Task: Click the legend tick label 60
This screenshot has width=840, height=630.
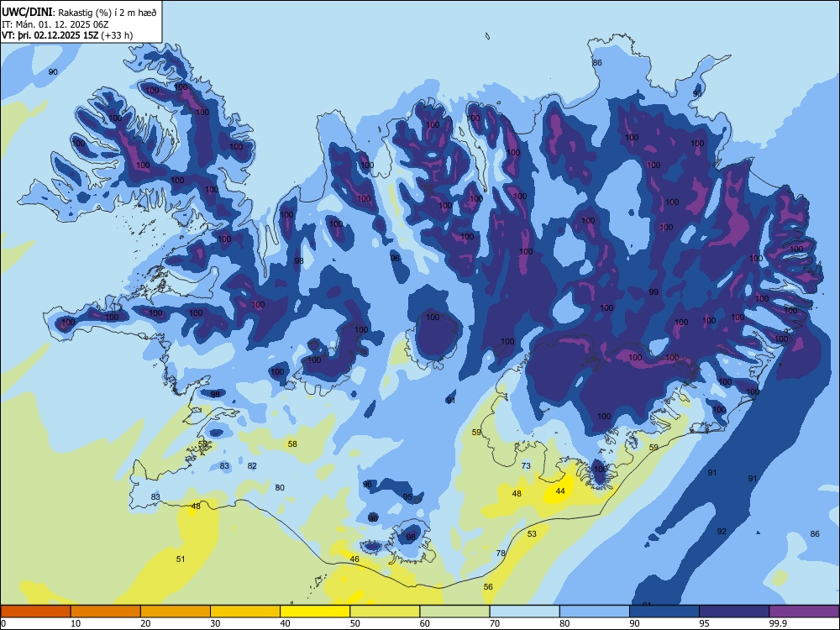Action: click(425, 623)
